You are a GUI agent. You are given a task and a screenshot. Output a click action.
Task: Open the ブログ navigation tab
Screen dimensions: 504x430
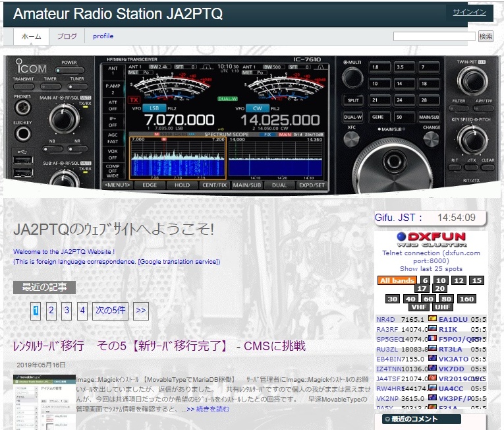(67, 36)
